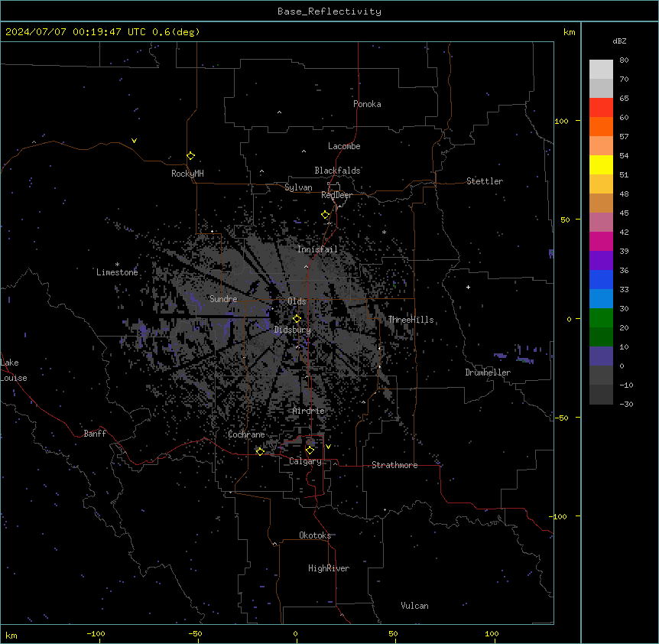Click the Banff label
Viewport: 659px width, 644px height.
tap(95, 434)
